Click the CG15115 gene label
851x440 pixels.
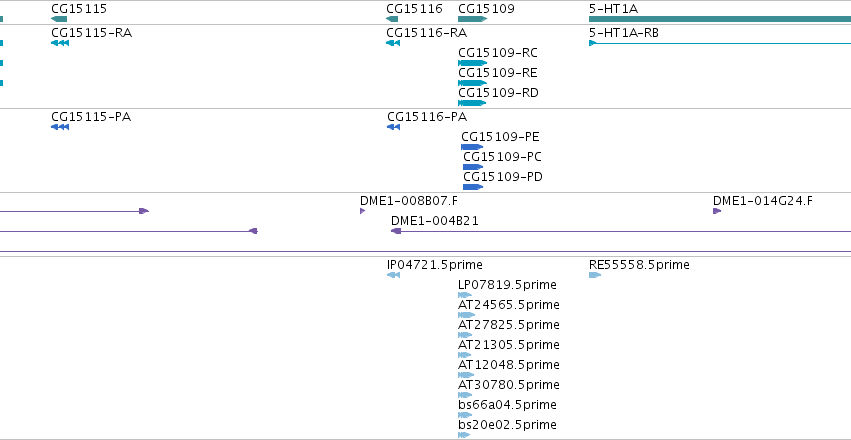(79, 9)
